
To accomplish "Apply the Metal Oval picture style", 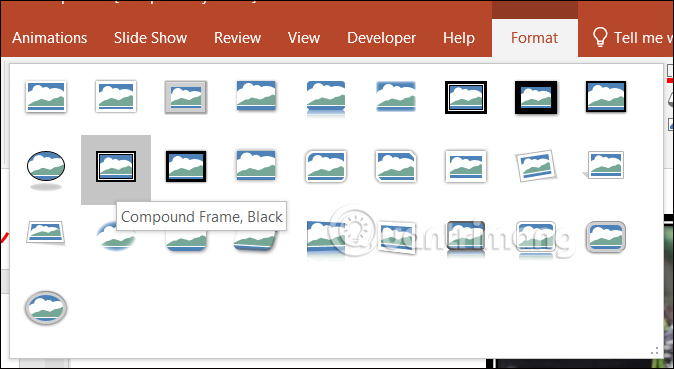I will (46, 308).
